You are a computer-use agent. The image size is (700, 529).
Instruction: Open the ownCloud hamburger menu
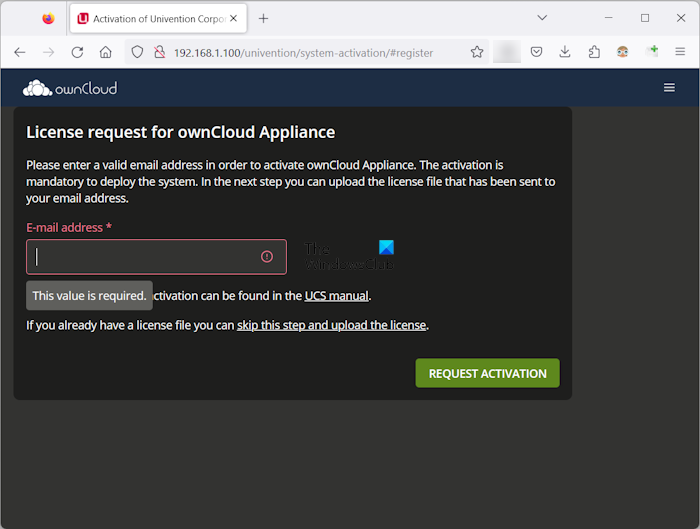click(x=669, y=88)
